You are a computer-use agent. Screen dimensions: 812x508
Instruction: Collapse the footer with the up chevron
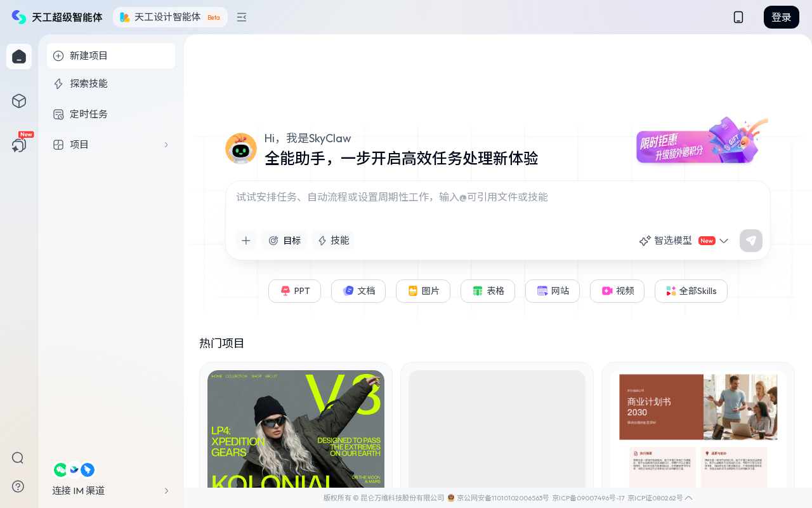click(x=689, y=498)
